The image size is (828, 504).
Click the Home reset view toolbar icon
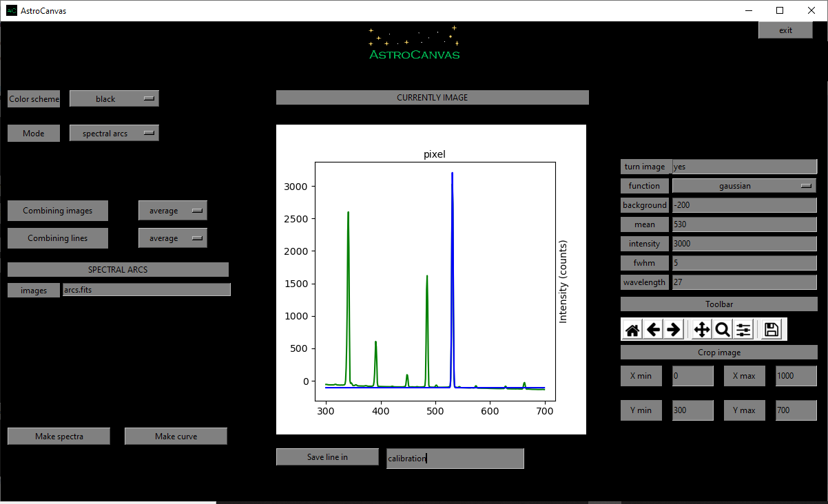point(632,330)
